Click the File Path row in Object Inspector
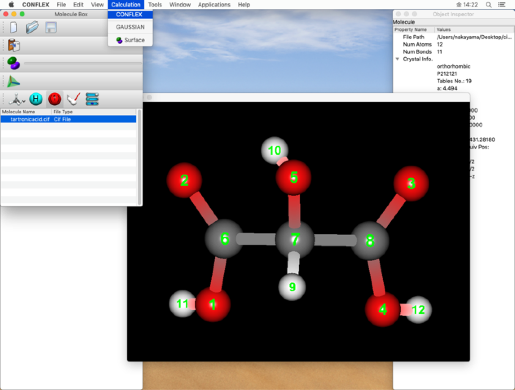The width and height of the screenshot is (515, 390). [454, 37]
